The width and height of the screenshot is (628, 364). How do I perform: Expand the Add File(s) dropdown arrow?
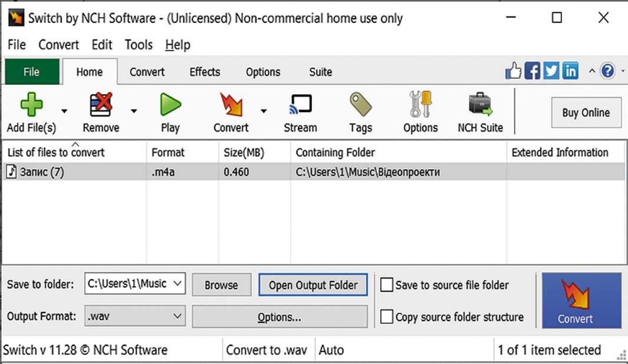point(64,111)
